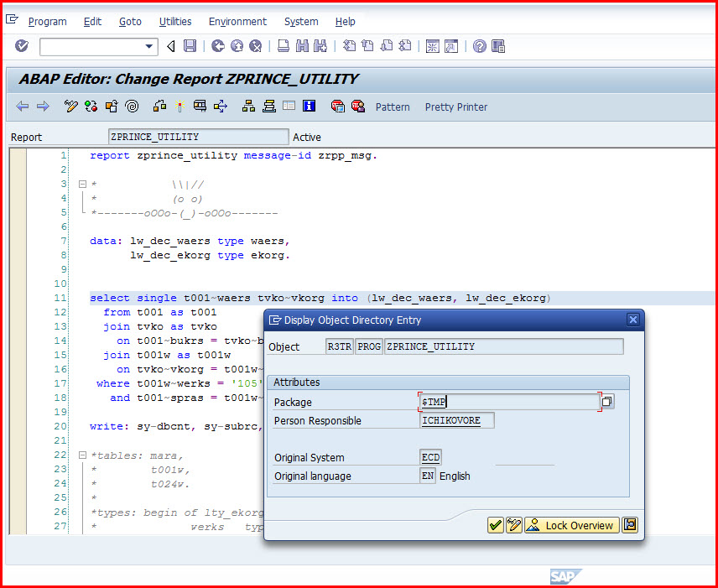Open multiple selection for the Package field

(x=606, y=402)
